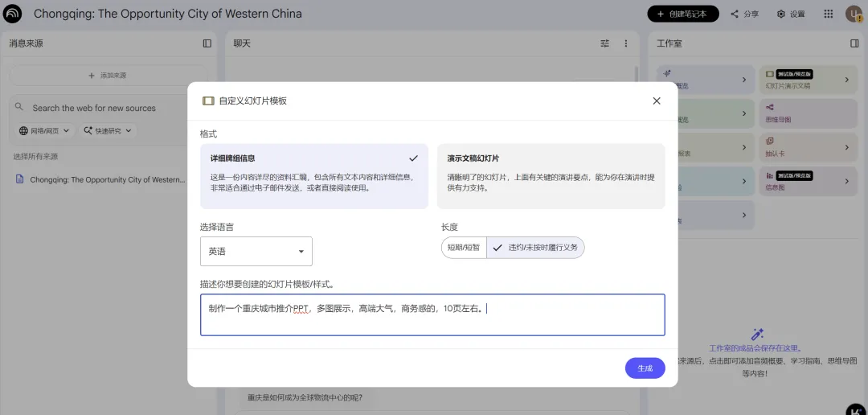Select the 详细牌组信息 format option
This screenshot has width=868, height=415.
(x=314, y=176)
